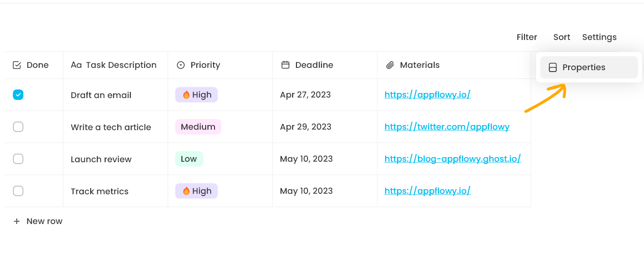Open the Low priority tag dropdown
The width and height of the screenshot is (644, 264).
[x=189, y=159]
